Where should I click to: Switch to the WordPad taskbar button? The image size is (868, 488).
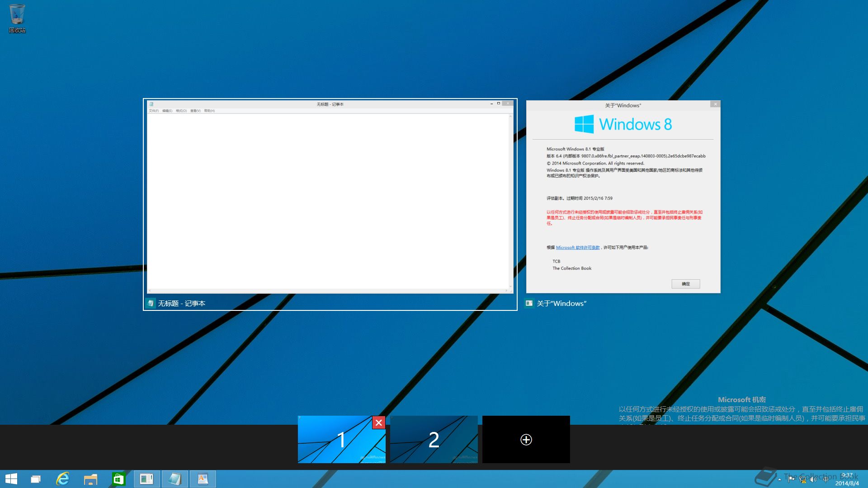[x=203, y=479]
